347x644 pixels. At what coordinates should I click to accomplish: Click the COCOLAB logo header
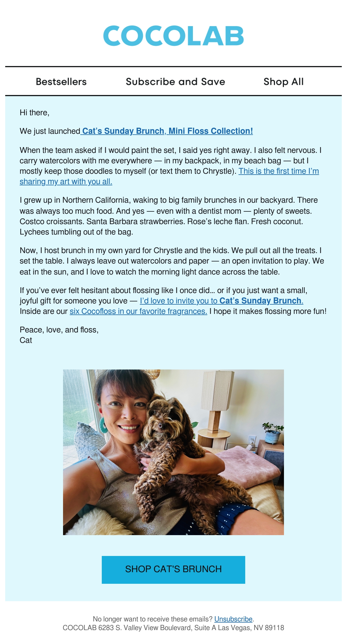pyautogui.click(x=173, y=36)
